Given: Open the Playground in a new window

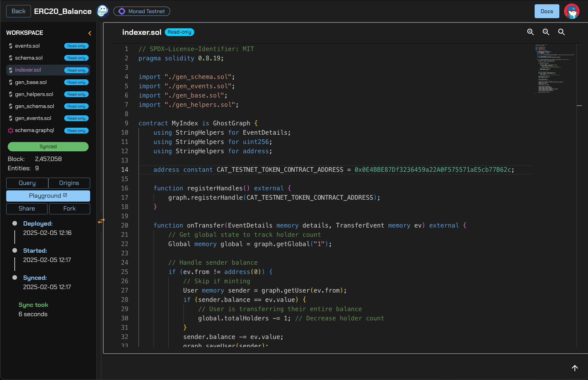Looking at the screenshot, I should tap(48, 196).
